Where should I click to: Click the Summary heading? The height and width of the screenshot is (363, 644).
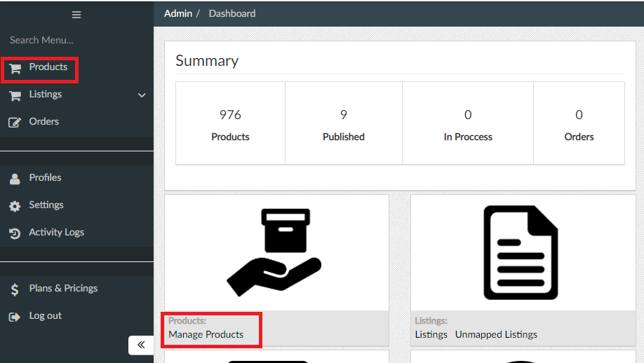207,61
